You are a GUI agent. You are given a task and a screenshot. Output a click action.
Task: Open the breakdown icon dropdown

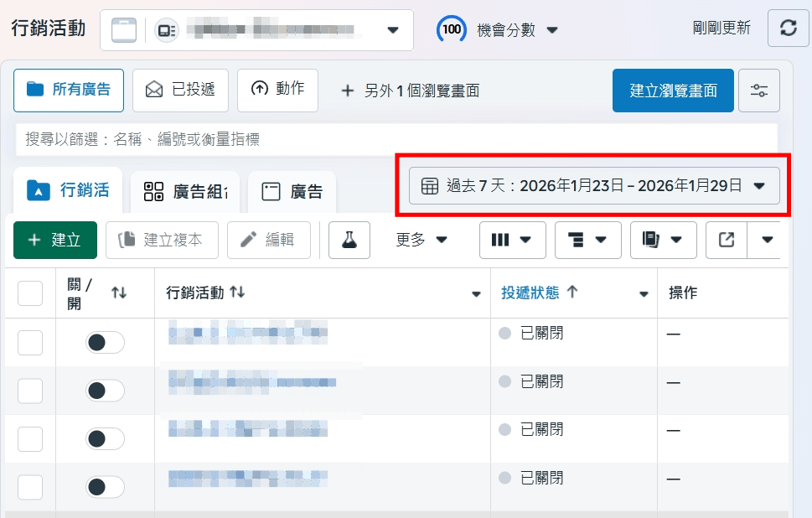tap(587, 240)
